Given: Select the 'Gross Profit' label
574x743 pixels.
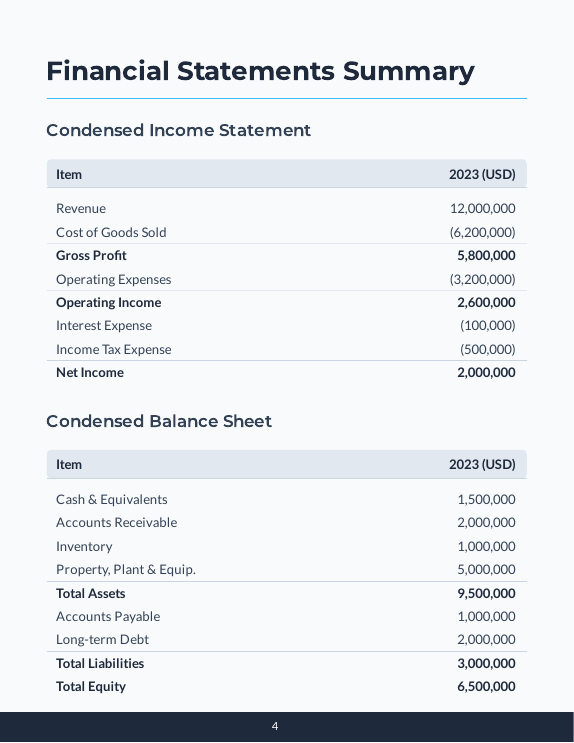Looking at the screenshot, I should (91, 255).
